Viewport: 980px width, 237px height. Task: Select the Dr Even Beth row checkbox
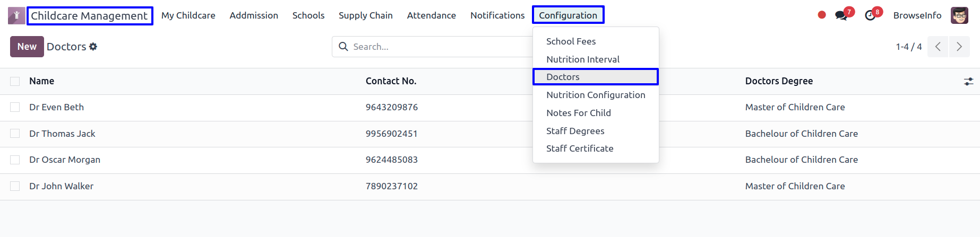15,107
